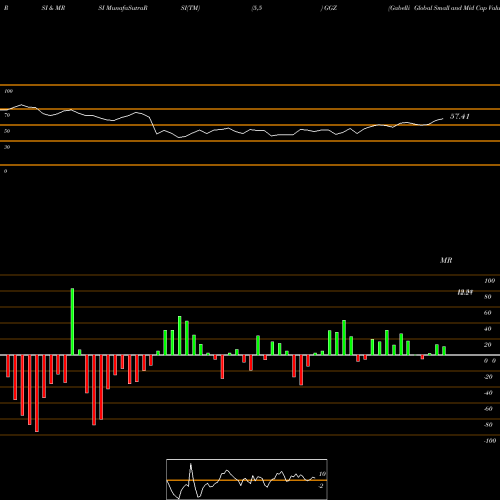This screenshot has height=500, width=500.
Task: Click the -60 label on the MR axis
Action: click(x=488, y=409)
